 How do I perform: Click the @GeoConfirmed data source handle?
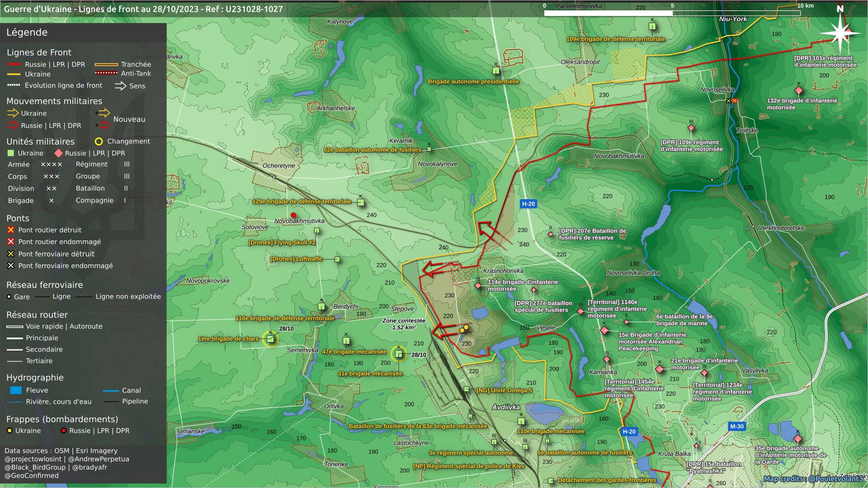click(32, 475)
